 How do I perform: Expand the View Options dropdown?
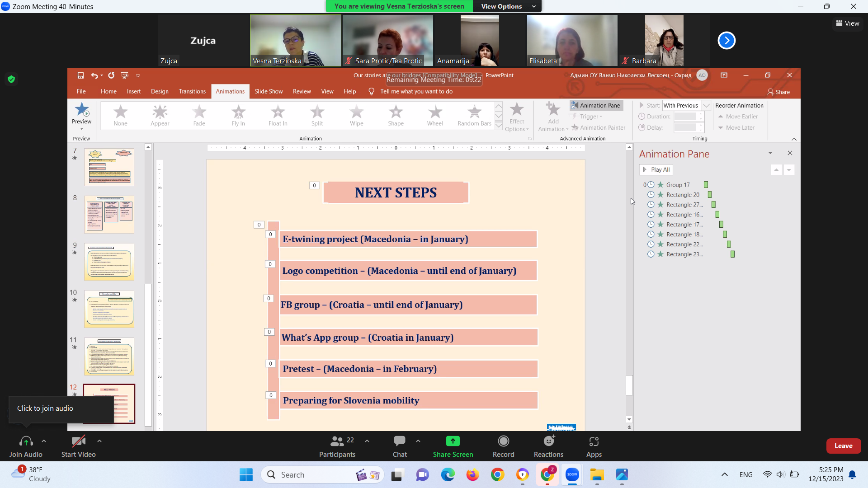coord(507,6)
